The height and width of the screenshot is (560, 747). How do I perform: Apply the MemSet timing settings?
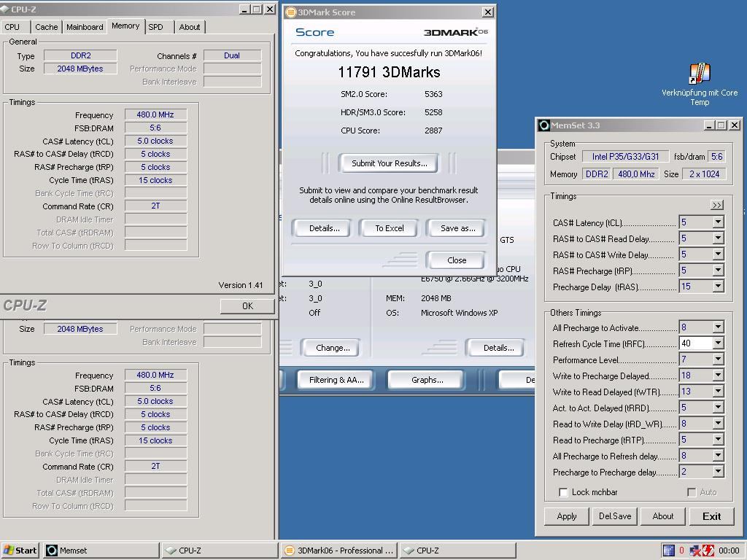(x=566, y=516)
